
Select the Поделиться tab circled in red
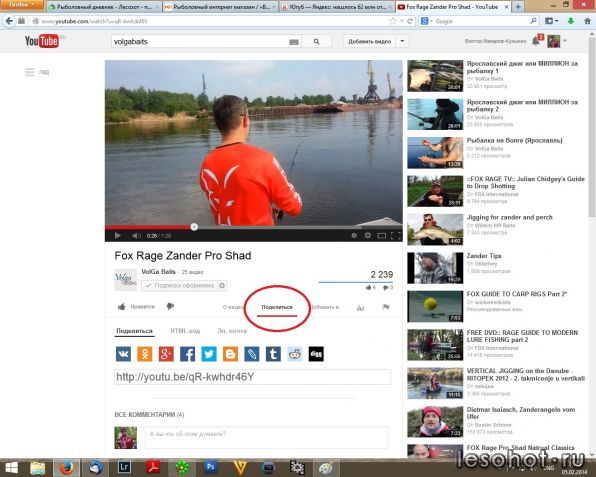[277, 307]
